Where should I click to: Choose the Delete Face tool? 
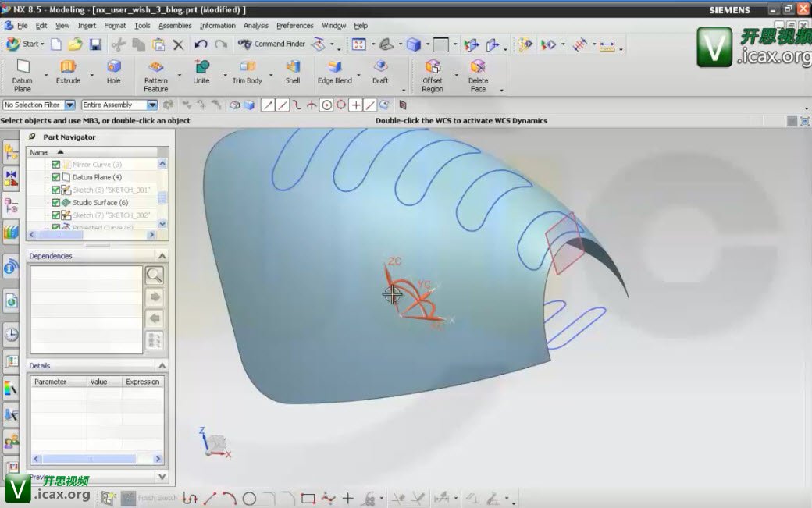[x=478, y=69]
